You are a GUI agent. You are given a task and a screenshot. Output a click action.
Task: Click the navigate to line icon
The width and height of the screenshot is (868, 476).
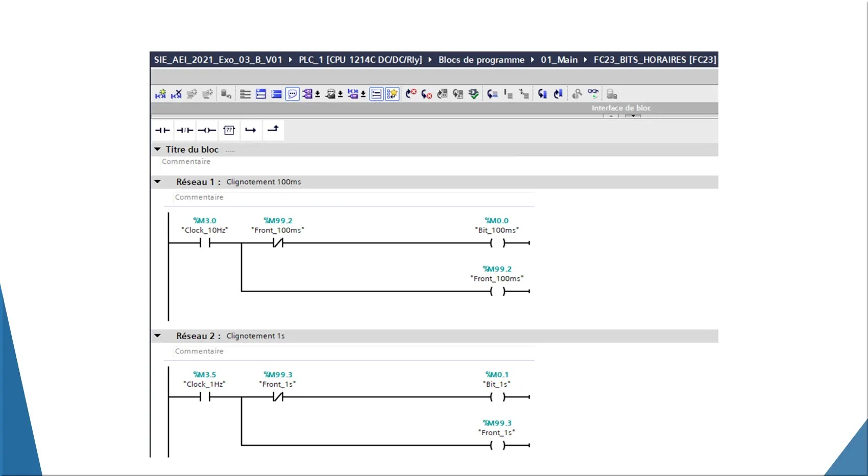click(493, 94)
